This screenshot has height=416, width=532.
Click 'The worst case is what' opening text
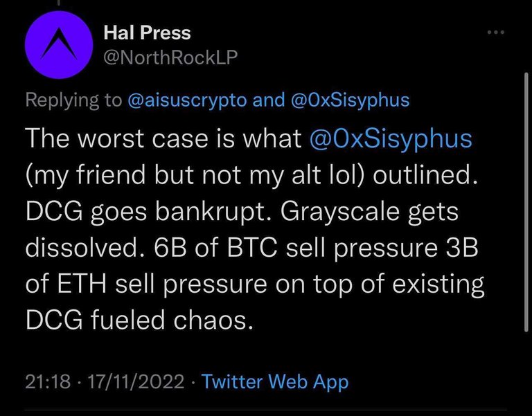pyautogui.click(x=163, y=138)
